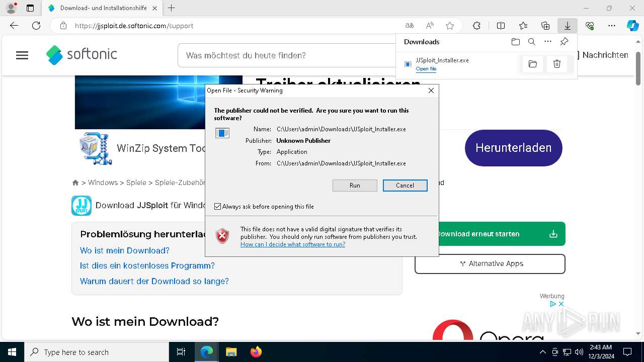644x362 pixels.
Task: Open the volume control in tray
Action: pos(579,352)
